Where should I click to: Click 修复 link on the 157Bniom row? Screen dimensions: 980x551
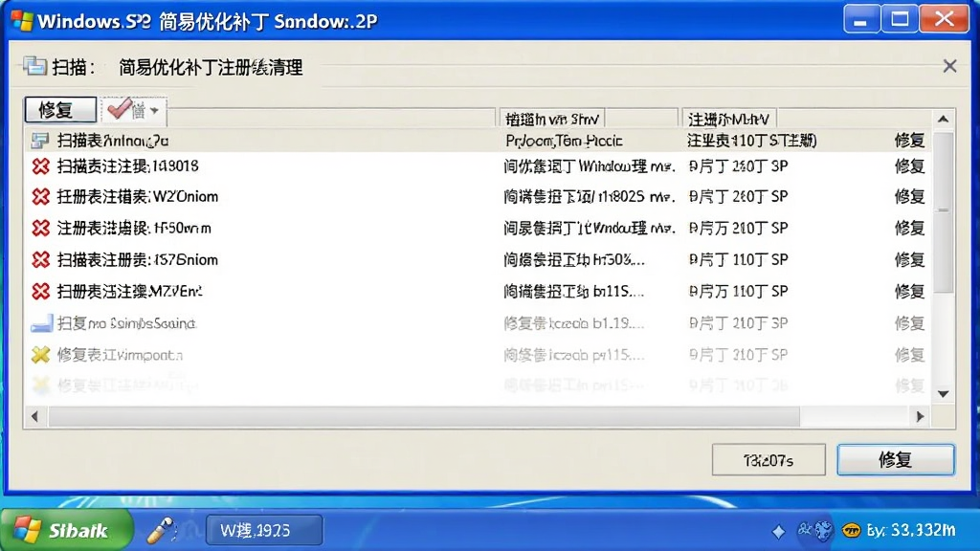click(909, 259)
